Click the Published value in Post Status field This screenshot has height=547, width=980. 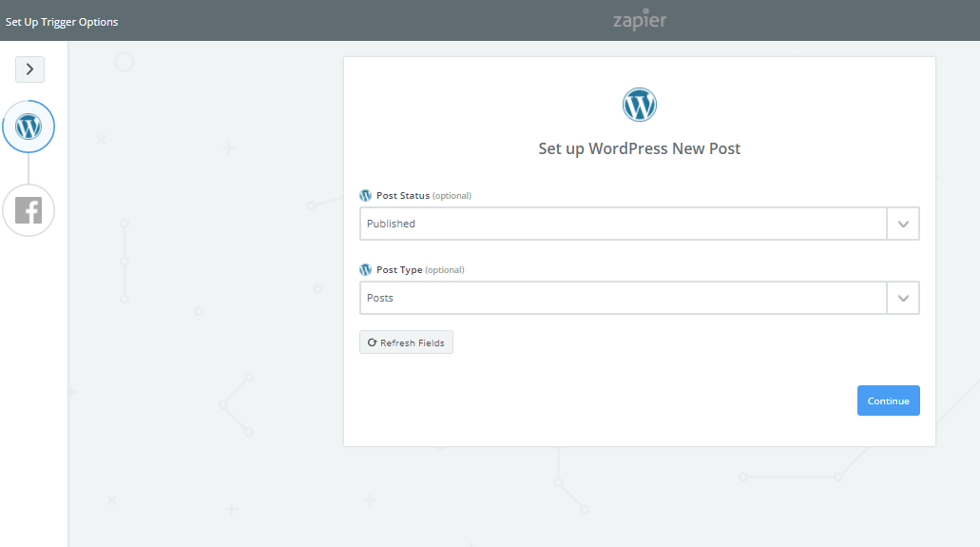coord(391,224)
